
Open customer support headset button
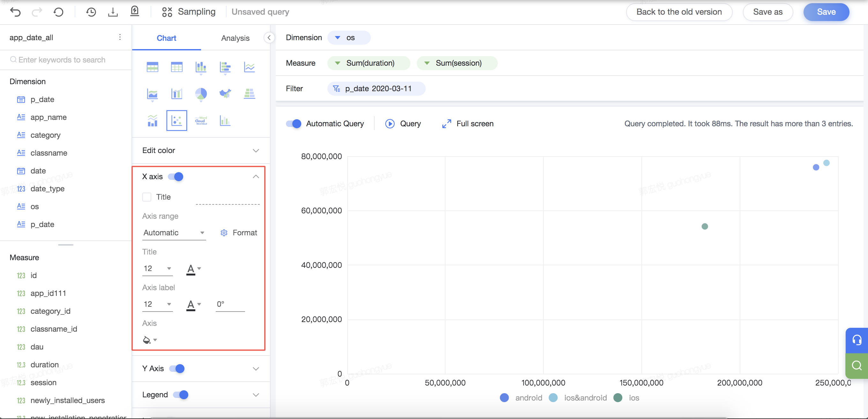pyautogui.click(x=857, y=340)
